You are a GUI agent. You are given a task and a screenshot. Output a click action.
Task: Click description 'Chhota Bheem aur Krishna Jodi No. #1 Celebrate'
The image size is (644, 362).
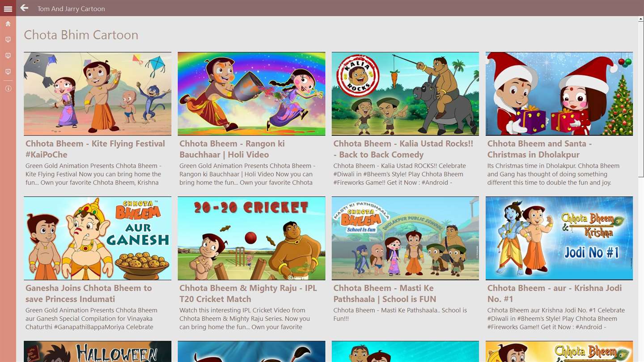(556, 319)
